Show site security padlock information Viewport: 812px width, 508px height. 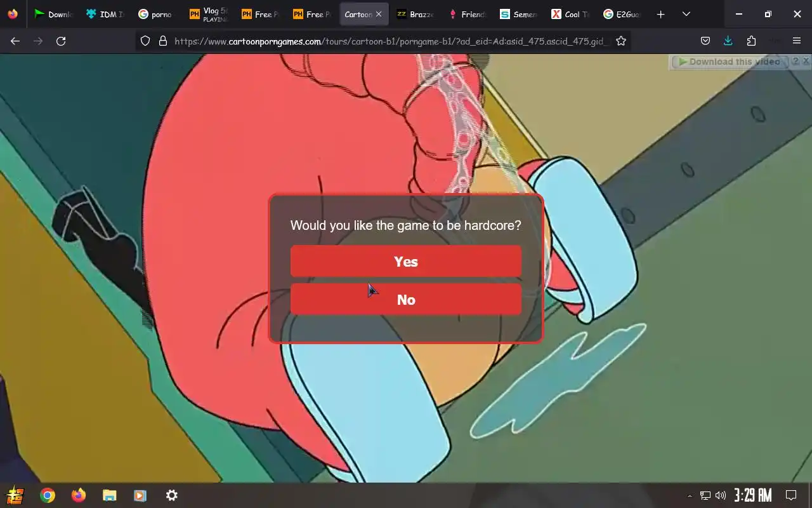point(162,41)
